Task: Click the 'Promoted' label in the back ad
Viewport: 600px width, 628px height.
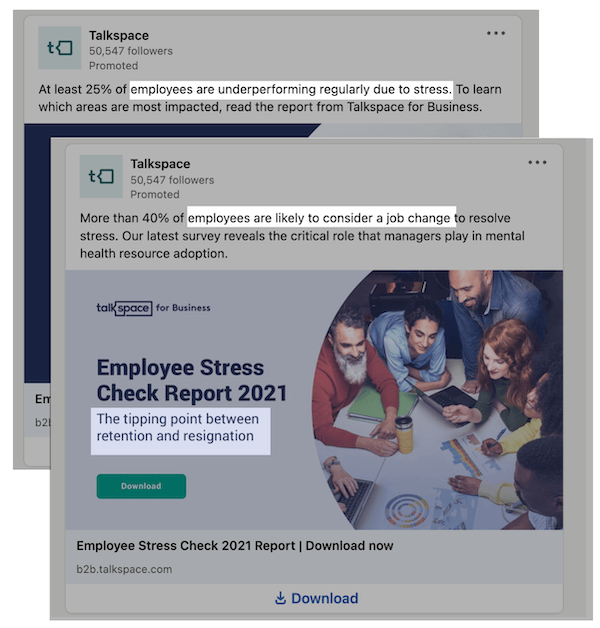Action: click(113, 66)
